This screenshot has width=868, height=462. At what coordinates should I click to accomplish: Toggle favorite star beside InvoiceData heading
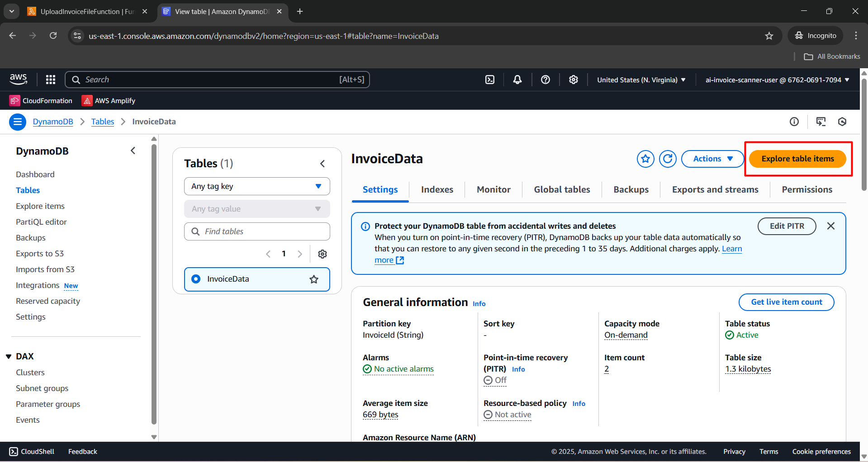[645, 159]
